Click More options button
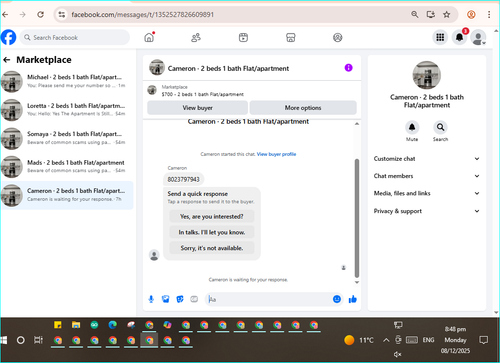 pos(303,108)
